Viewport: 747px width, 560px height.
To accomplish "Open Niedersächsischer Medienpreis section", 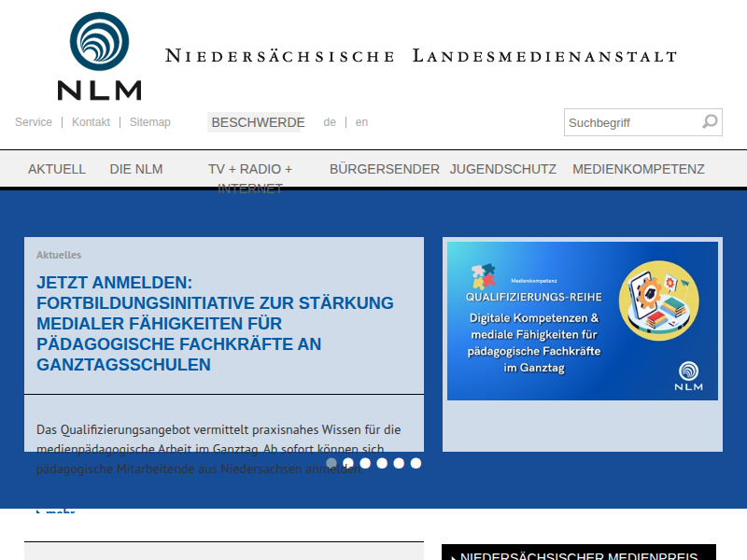I will pyautogui.click(x=579, y=554).
